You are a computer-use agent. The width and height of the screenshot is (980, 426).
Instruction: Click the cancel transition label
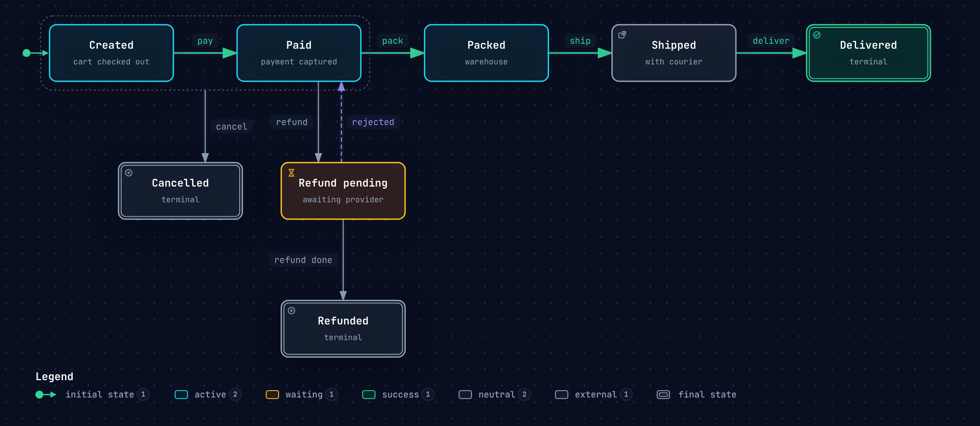click(232, 127)
